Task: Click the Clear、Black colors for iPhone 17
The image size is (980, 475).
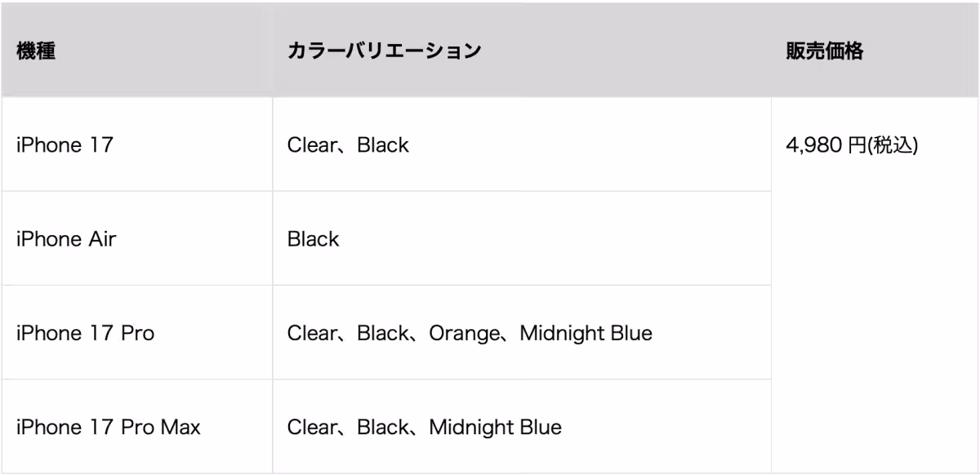Action: 348,146
